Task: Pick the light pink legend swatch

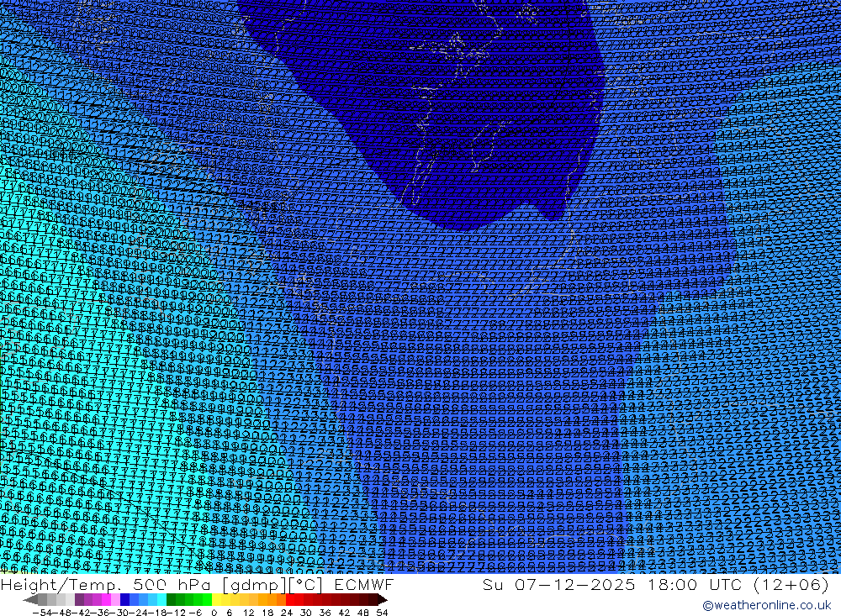Action: (x=115, y=599)
